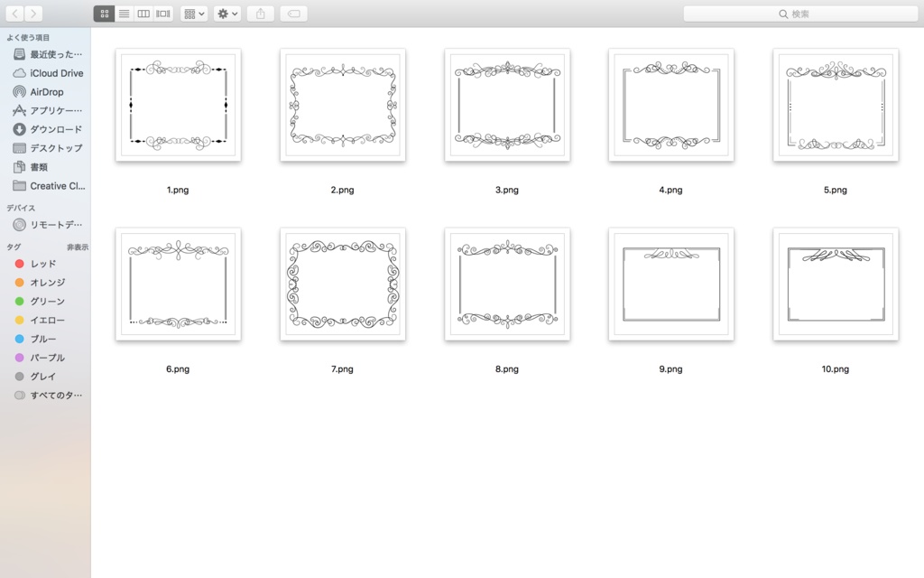Open ダウンロード folder in sidebar
The height and width of the screenshot is (578, 924).
[x=47, y=129]
